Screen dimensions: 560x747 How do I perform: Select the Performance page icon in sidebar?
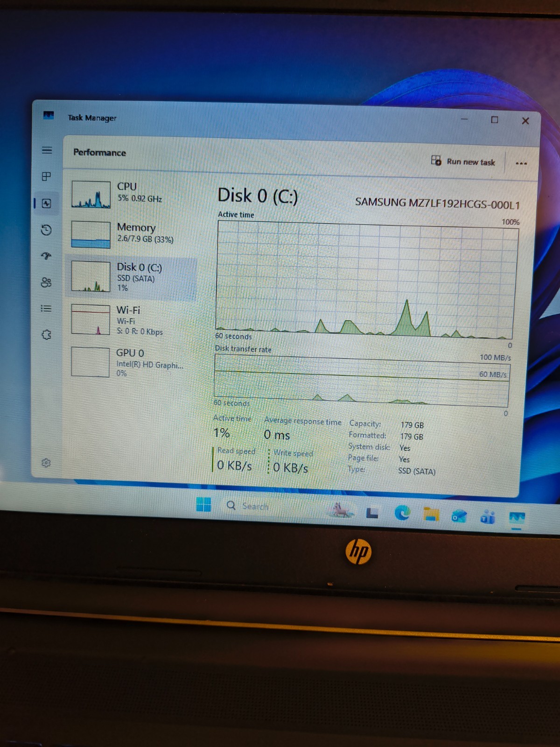[x=47, y=203]
